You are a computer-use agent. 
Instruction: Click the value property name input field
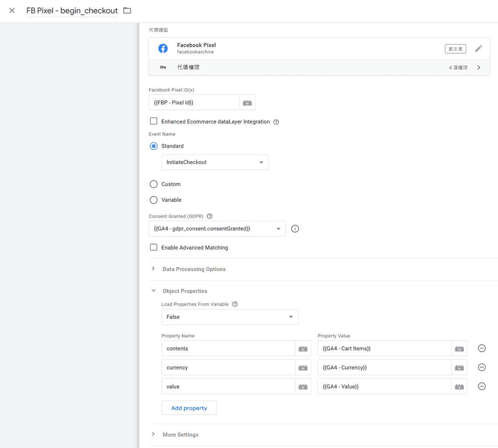[228, 386]
